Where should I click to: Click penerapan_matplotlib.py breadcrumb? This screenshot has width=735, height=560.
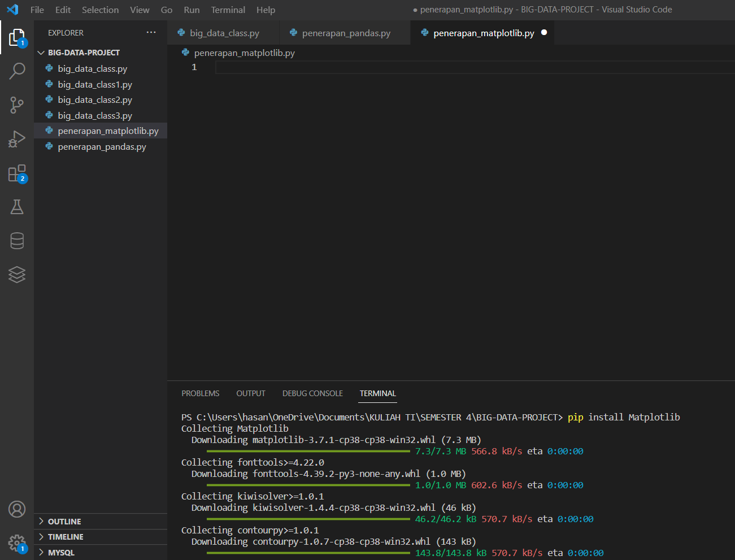click(x=245, y=53)
